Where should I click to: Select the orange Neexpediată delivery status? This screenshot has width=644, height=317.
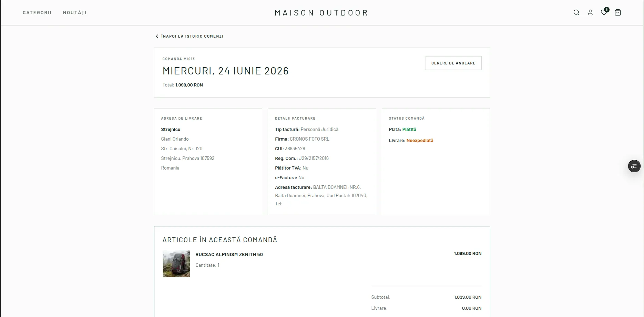(420, 141)
